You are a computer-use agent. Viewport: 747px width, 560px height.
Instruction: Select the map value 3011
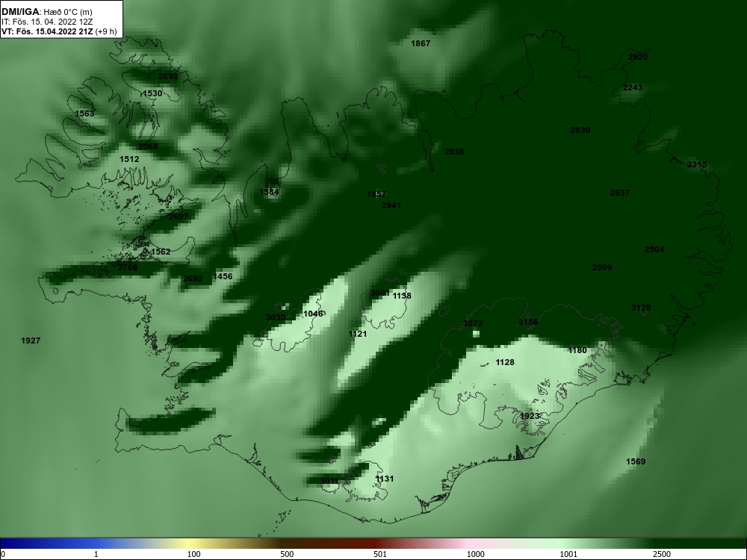coord(329,480)
